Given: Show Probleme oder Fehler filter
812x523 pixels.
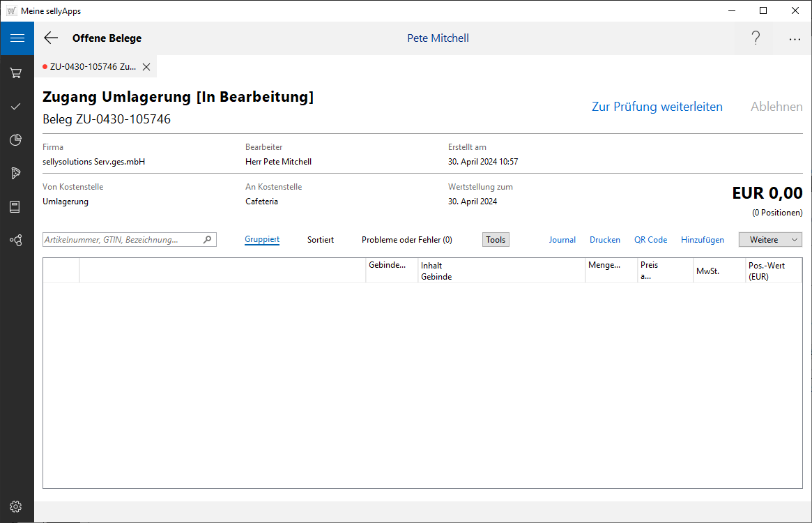Looking at the screenshot, I should 406,240.
